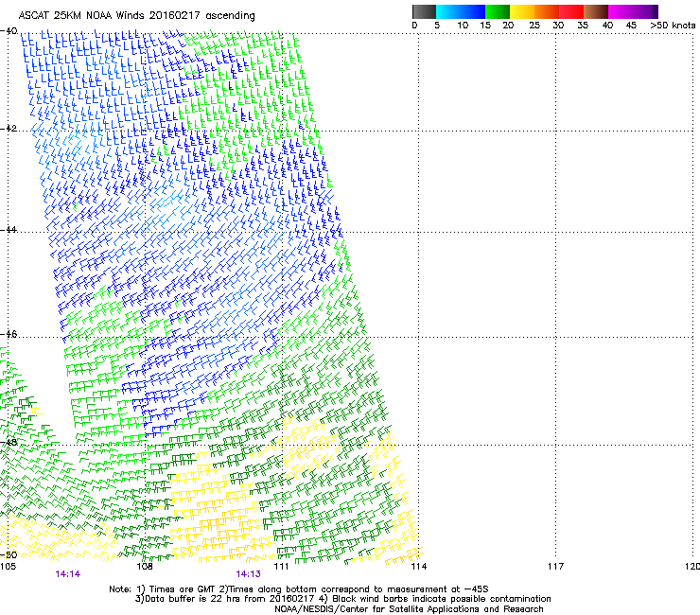
Task: Click the longitude label '117'
Action: 556,567
